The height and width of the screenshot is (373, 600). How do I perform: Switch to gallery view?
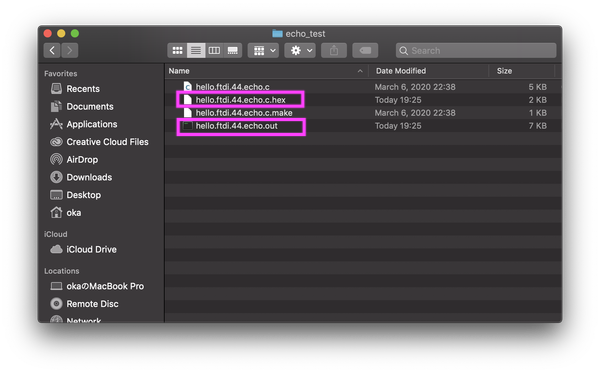pos(232,50)
